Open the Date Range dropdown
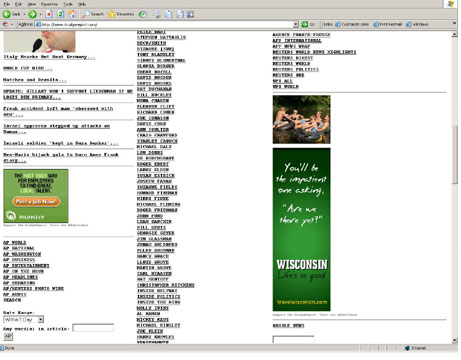 point(41,320)
